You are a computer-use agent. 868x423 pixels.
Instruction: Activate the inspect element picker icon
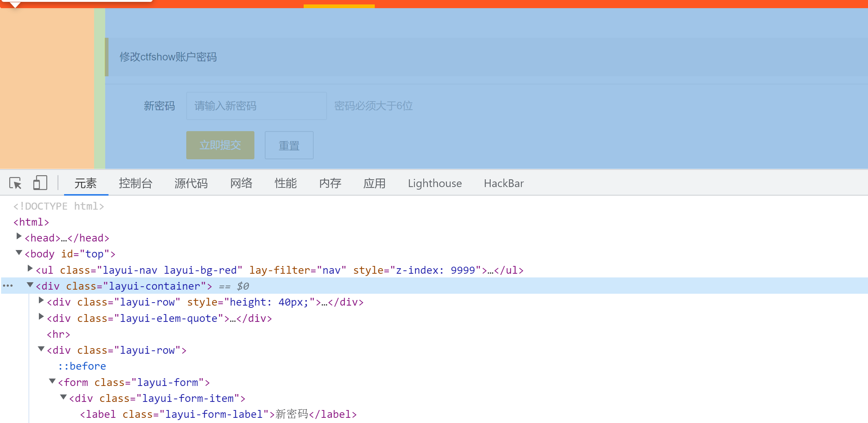(16, 183)
